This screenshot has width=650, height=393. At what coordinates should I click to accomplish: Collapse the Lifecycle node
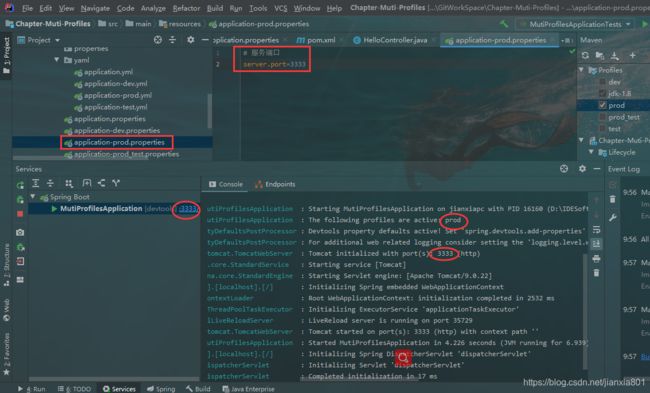[x=591, y=152]
